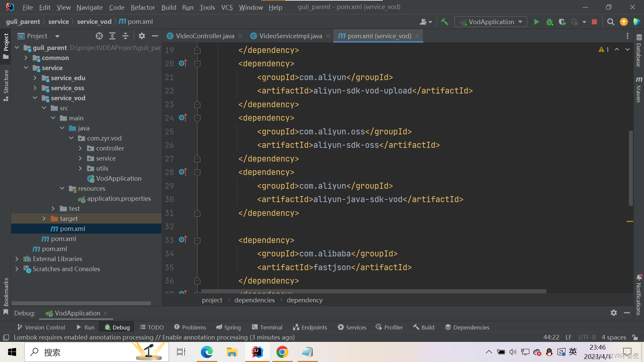Image resolution: width=644 pixels, height=362 pixels.
Task: Switch to the VideoController.java tab
Action: pyautogui.click(x=205, y=36)
